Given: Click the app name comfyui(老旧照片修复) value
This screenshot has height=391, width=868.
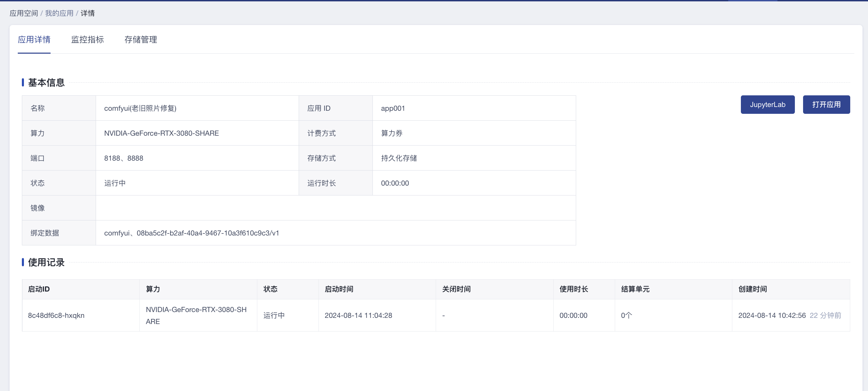Looking at the screenshot, I should (x=140, y=108).
